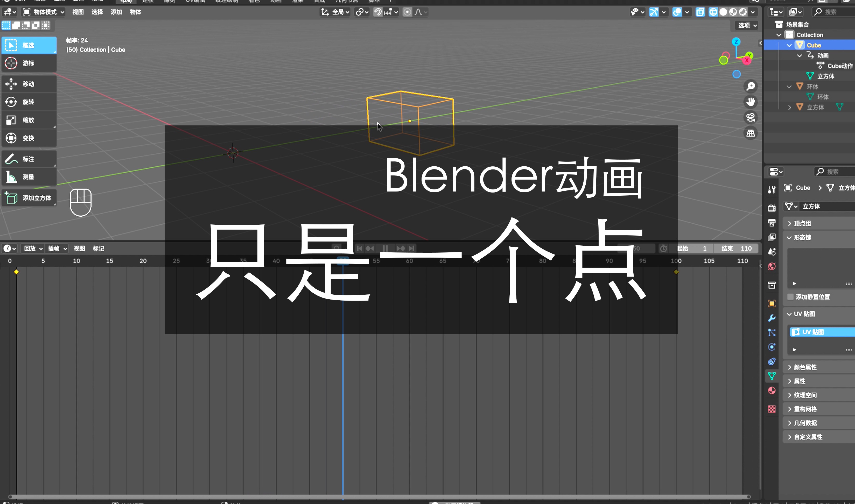Toggle proportional editing in the header
This screenshot has width=855, height=504.
407,12
